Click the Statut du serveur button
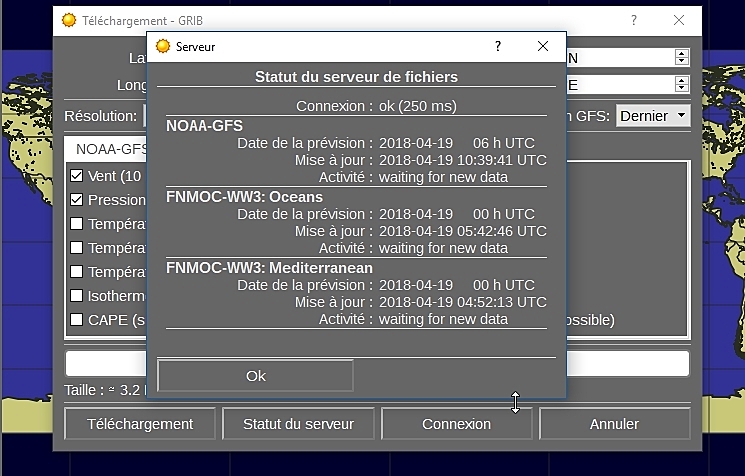This screenshot has height=476, width=745. (x=298, y=424)
